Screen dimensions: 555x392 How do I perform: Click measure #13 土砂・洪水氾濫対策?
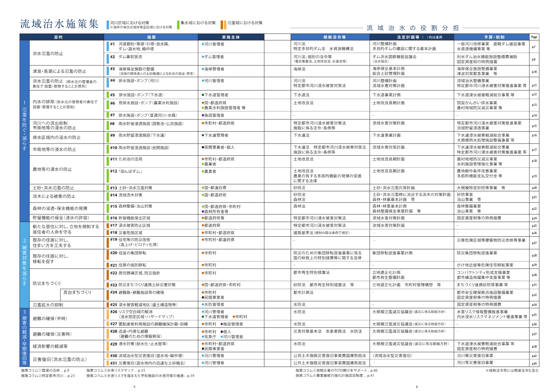click(131, 188)
